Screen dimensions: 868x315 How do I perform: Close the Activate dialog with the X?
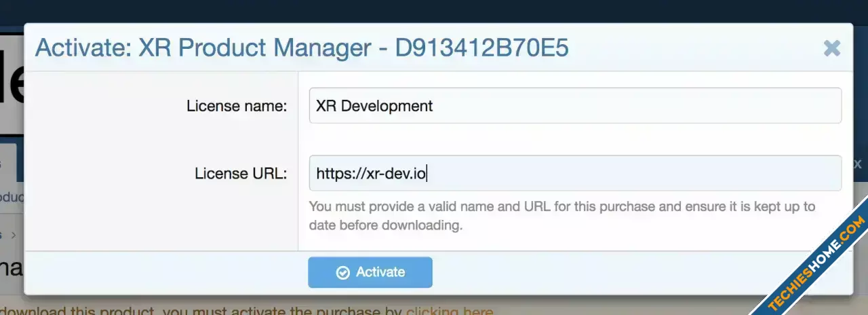tap(831, 48)
